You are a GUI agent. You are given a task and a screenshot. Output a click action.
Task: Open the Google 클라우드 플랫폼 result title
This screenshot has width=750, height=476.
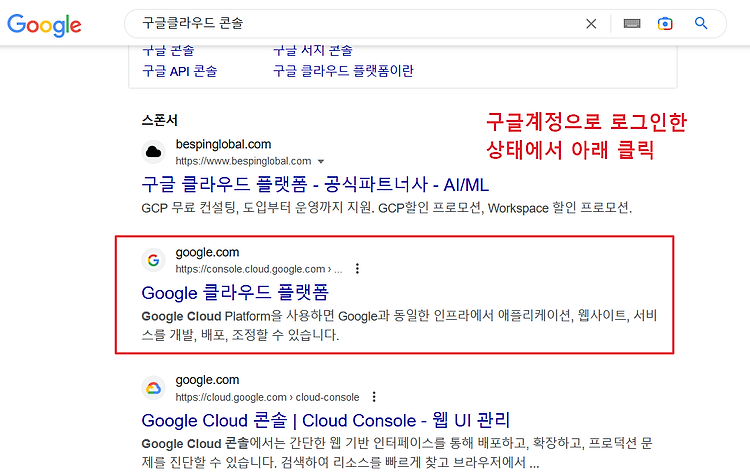tap(235, 292)
